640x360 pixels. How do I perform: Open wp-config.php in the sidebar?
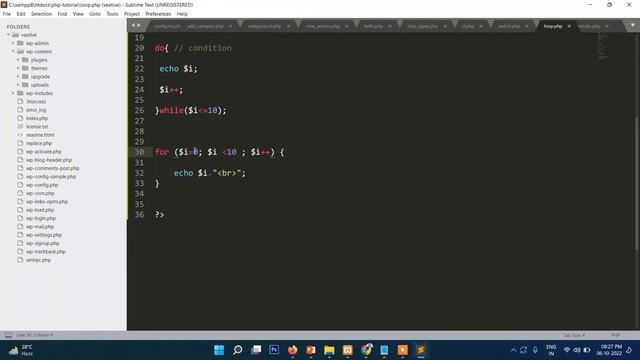coord(42,185)
